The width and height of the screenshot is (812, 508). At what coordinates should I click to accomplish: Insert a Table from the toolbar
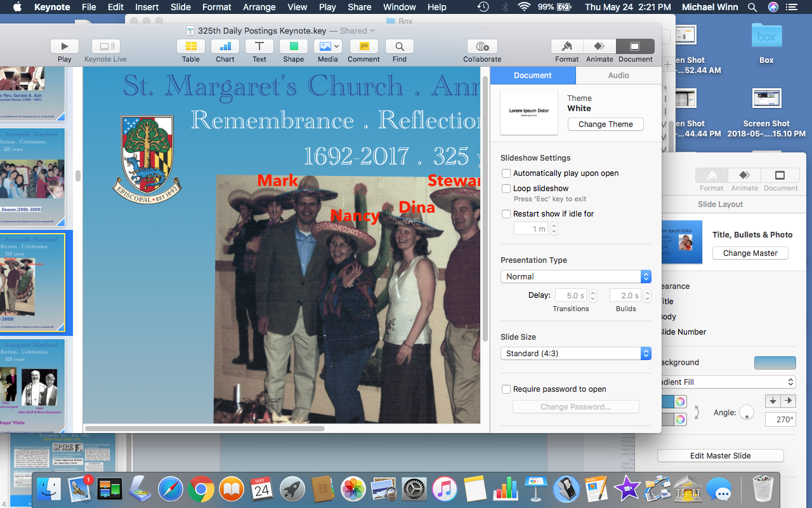190,46
